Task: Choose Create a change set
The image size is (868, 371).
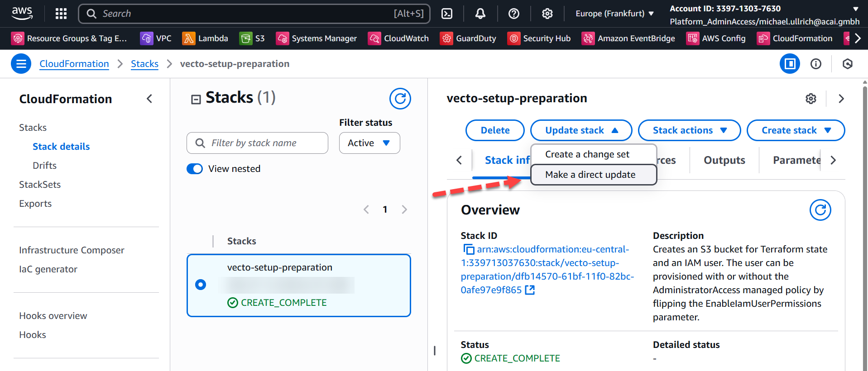Action: [x=594, y=154]
